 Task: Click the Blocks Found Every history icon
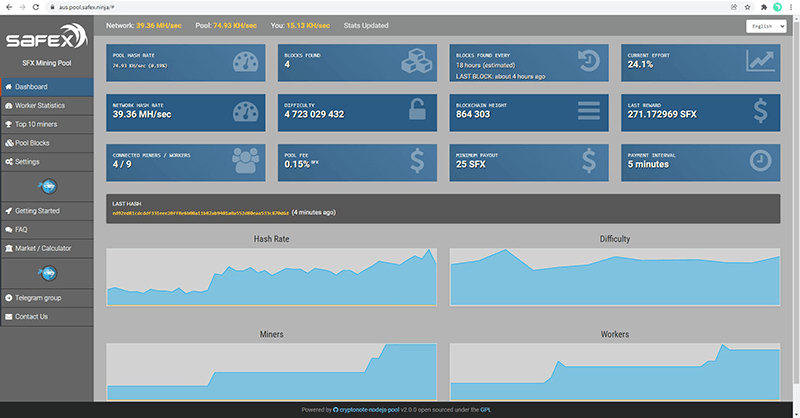589,60
